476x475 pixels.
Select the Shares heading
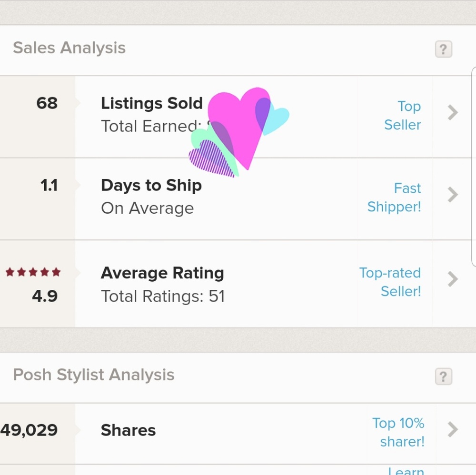(128, 430)
